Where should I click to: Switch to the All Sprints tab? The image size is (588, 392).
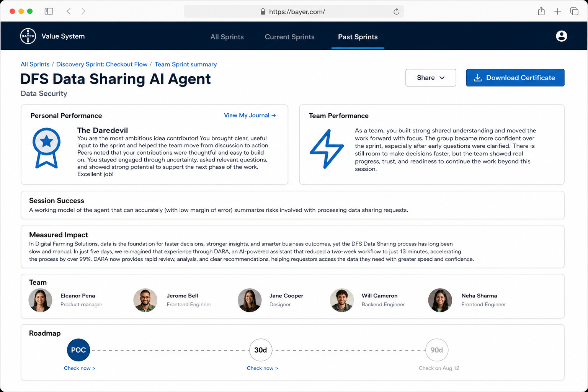[x=227, y=37]
